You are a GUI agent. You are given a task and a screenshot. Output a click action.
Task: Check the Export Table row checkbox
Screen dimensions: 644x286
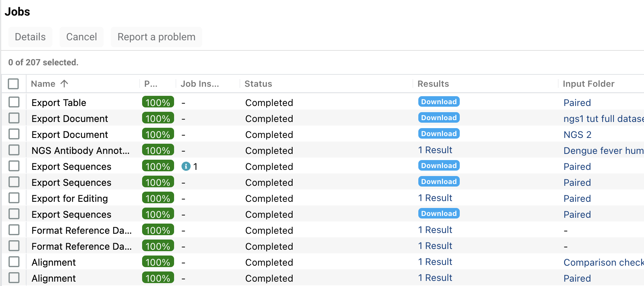point(14,102)
